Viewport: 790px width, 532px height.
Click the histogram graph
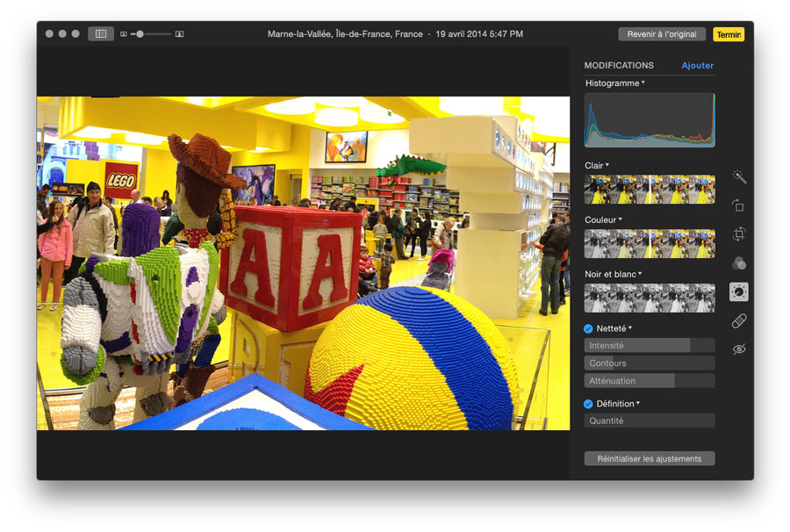click(x=650, y=120)
